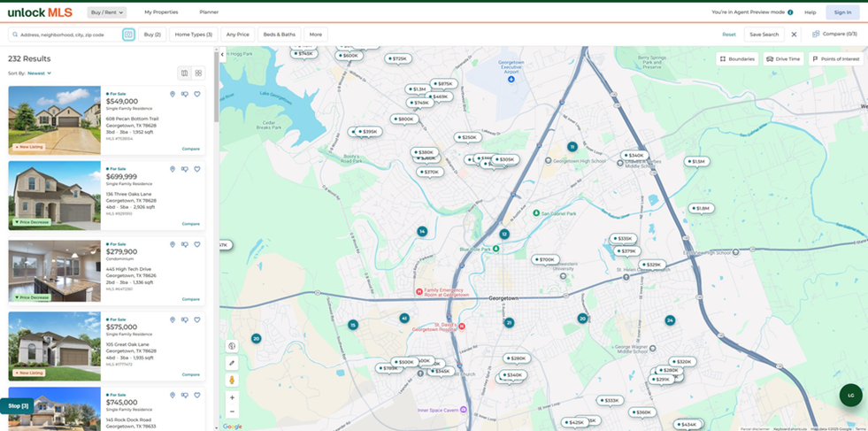Save the $699,999 listing with heart icon
This screenshot has height=431, width=868.
coord(197,170)
